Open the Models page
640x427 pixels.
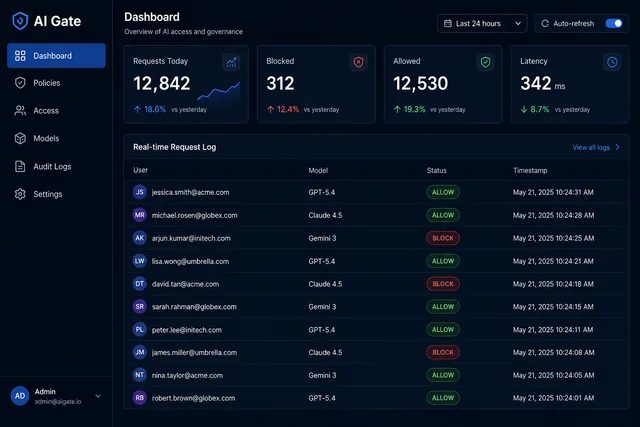pyautogui.click(x=56, y=138)
